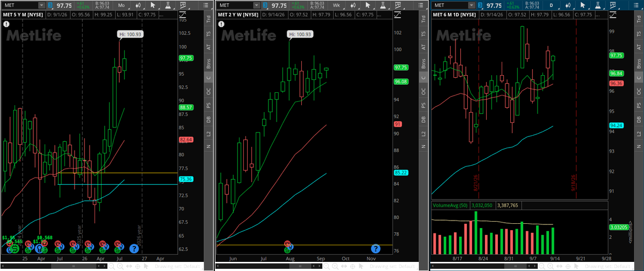This screenshot has width=644, height=271.
Task: Open the Studies flask icon in weekly chart
Action: click(383, 5)
